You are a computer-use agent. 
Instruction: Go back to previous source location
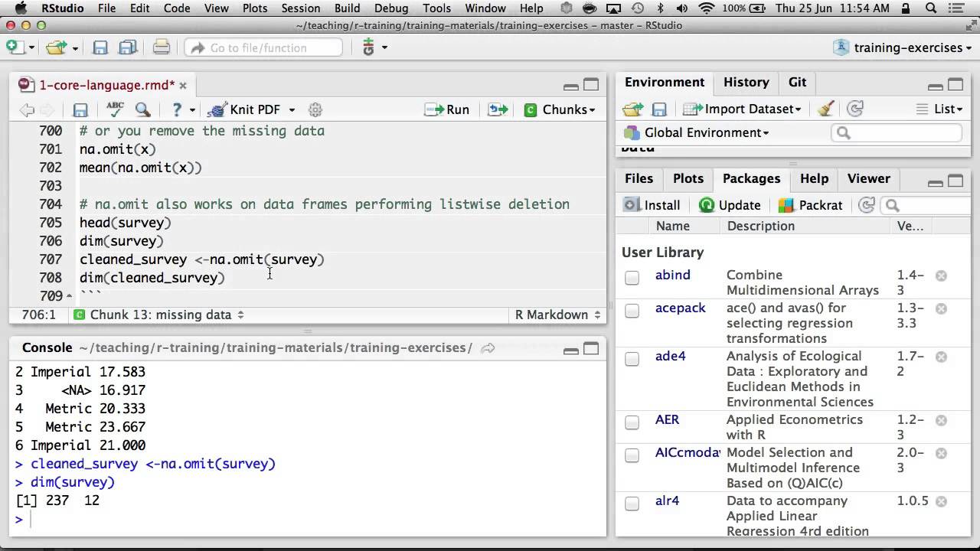click(x=28, y=110)
